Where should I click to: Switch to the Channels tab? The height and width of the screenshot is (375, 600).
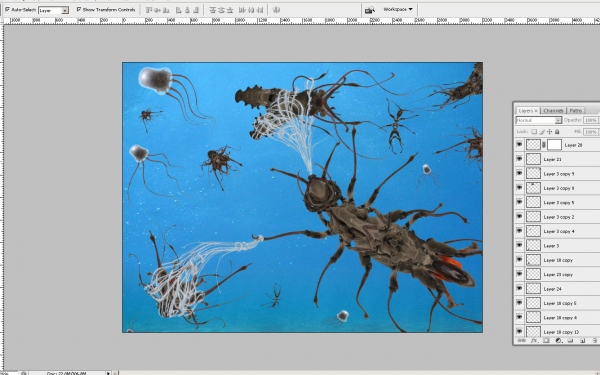(x=553, y=111)
